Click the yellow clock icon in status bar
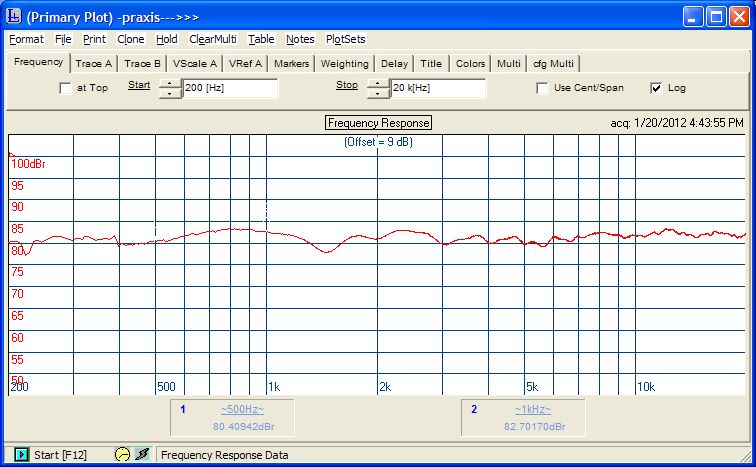The height and width of the screenshot is (467, 756). 122,454
